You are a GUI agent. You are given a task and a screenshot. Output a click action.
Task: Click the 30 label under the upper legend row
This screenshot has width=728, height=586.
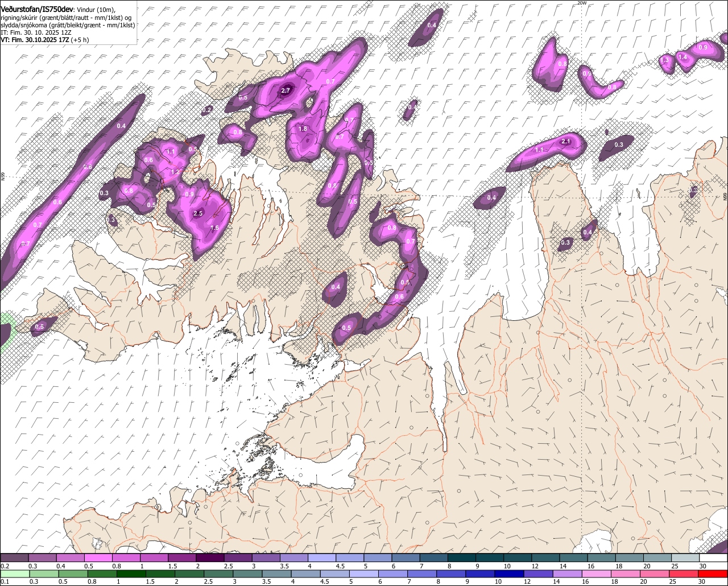point(703,566)
